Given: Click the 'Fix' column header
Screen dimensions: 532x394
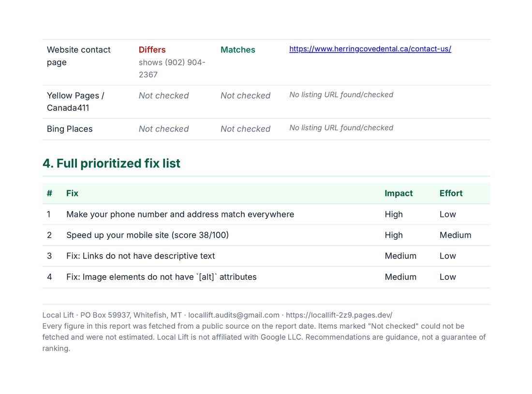Looking at the screenshot, I should [72, 193].
